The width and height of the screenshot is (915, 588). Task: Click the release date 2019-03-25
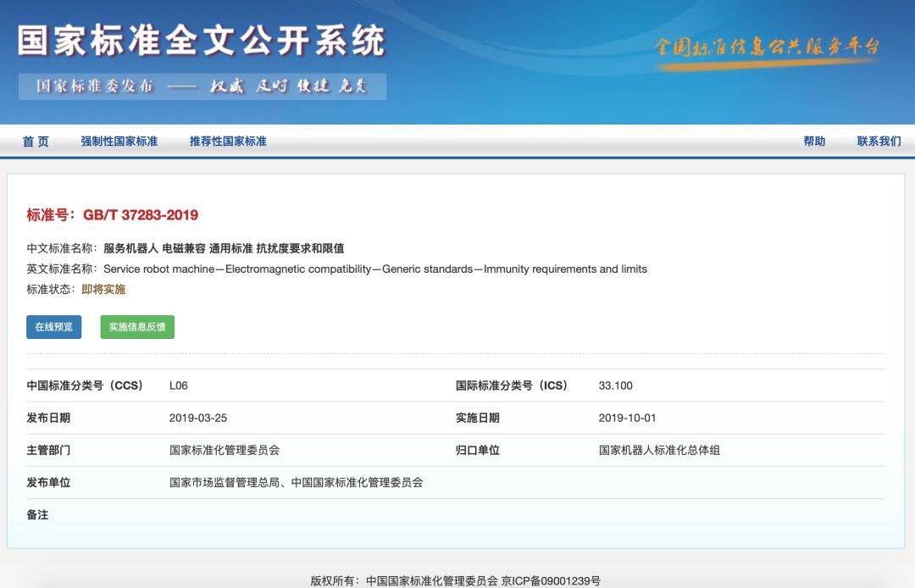198,418
